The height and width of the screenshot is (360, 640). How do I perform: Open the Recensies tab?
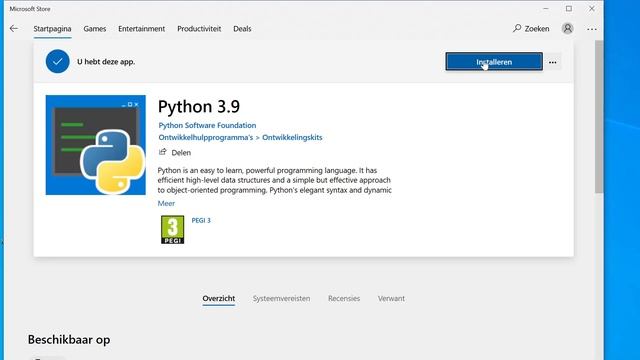point(344,298)
